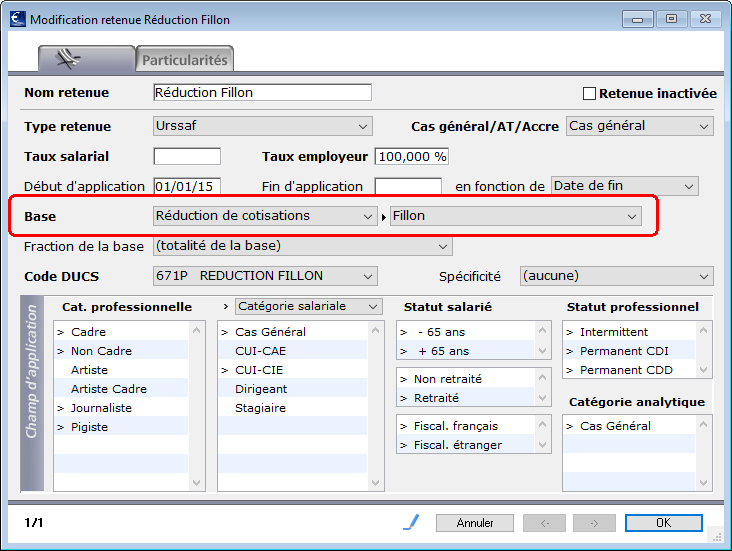Select Artiste Cadre in the list
Viewport: 732px width, 551px height.
[x=121, y=389]
